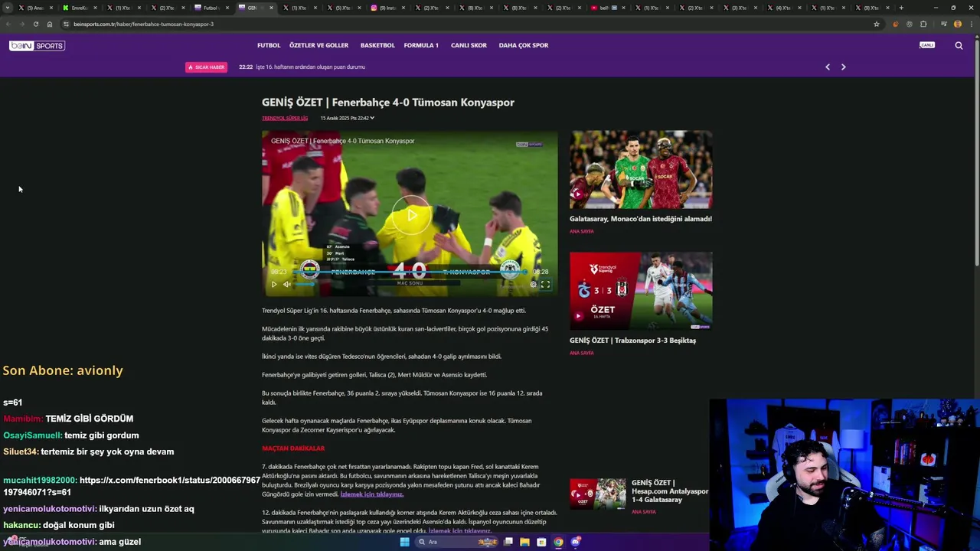Open the CANLI SKOR menu
This screenshot has height=551, width=980.
coord(469,45)
